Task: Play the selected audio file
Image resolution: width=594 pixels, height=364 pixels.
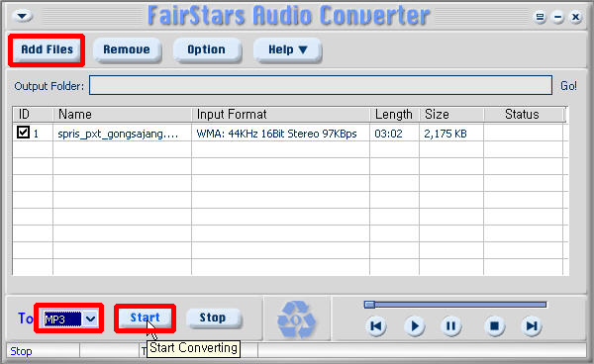Action: (x=415, y=325)
